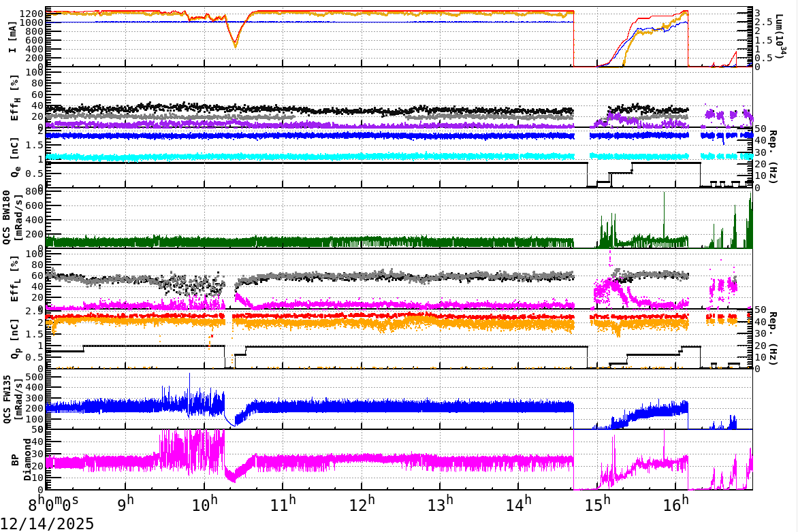Select the 100 tick on the Eff_H axis
The height and width of the screenshot is (532, 798).
[x=35, y=72]
